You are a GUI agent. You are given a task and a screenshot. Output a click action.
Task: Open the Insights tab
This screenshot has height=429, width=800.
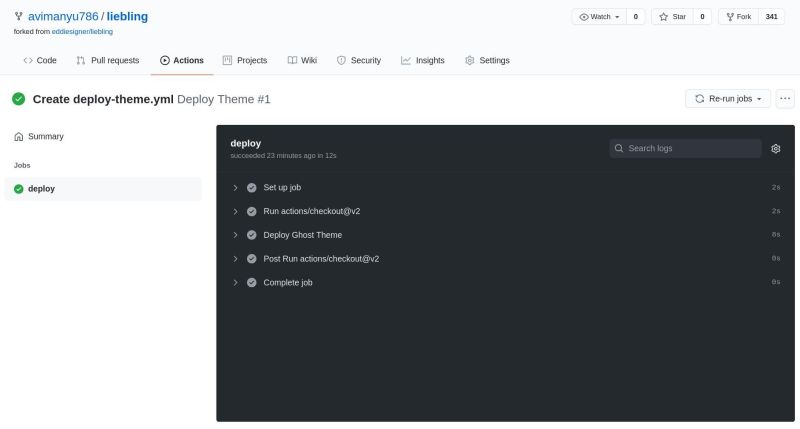point(422,60)
